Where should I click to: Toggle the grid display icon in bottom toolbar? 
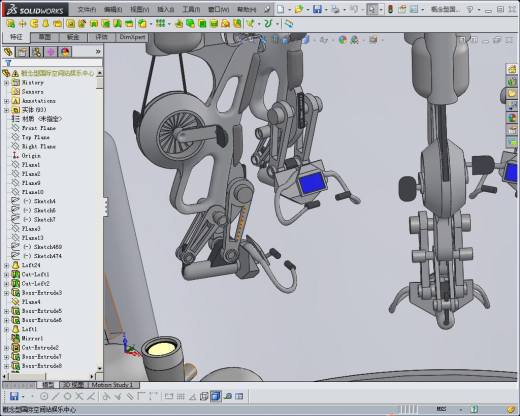180,396
